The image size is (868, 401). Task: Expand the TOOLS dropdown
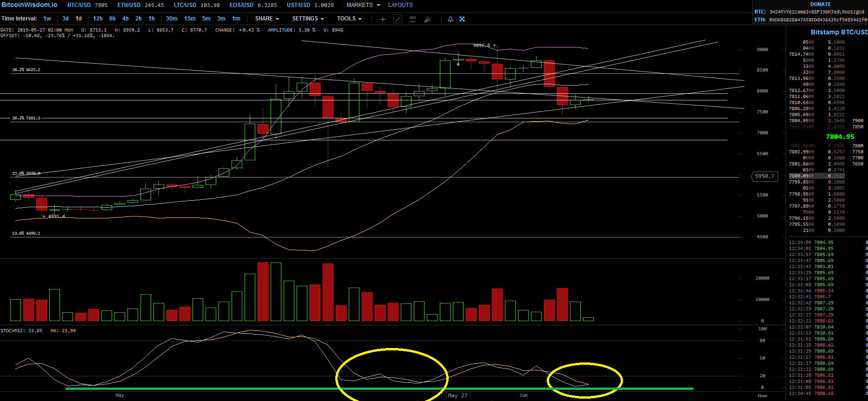[x=349, y=19]
